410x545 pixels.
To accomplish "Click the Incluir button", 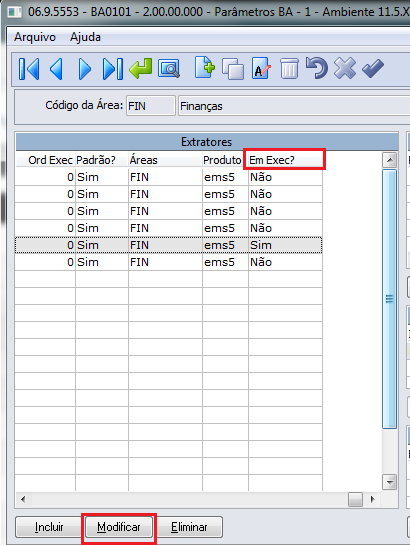I will tap(49, 527).
